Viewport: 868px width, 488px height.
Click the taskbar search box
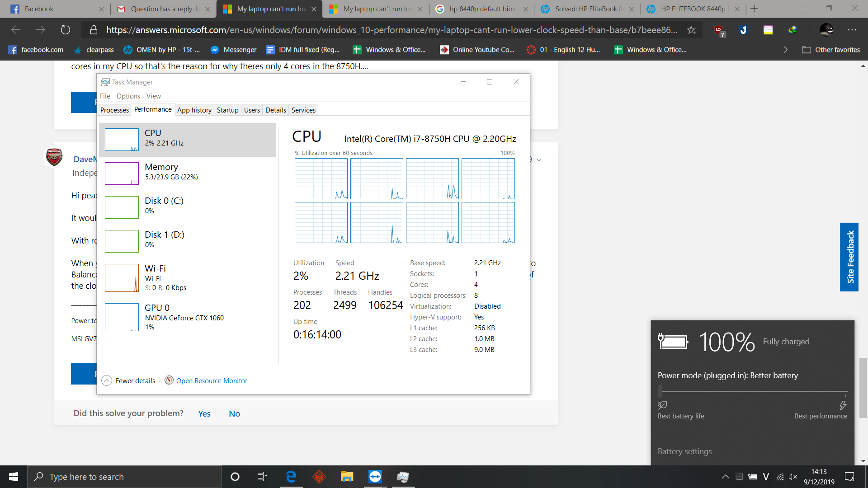(124, 477)
